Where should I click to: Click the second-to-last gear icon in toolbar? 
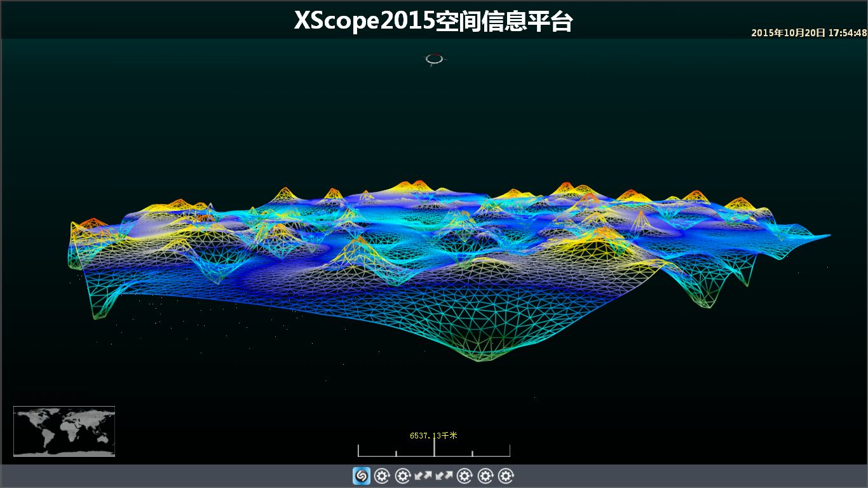[485, 476]
